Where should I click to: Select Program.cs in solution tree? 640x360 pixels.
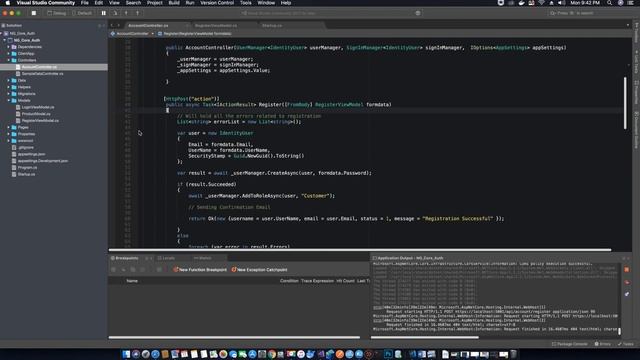pos(27,167)
